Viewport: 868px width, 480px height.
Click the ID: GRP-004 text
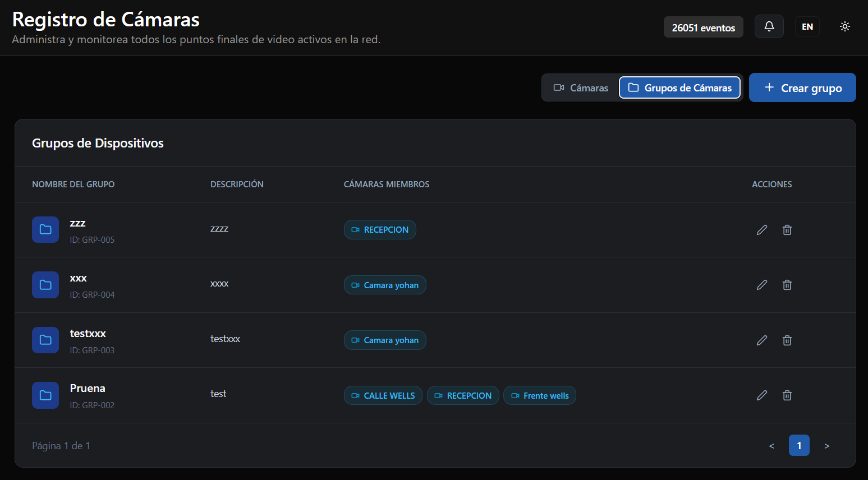pyautogui.click(x=92, y=294)
